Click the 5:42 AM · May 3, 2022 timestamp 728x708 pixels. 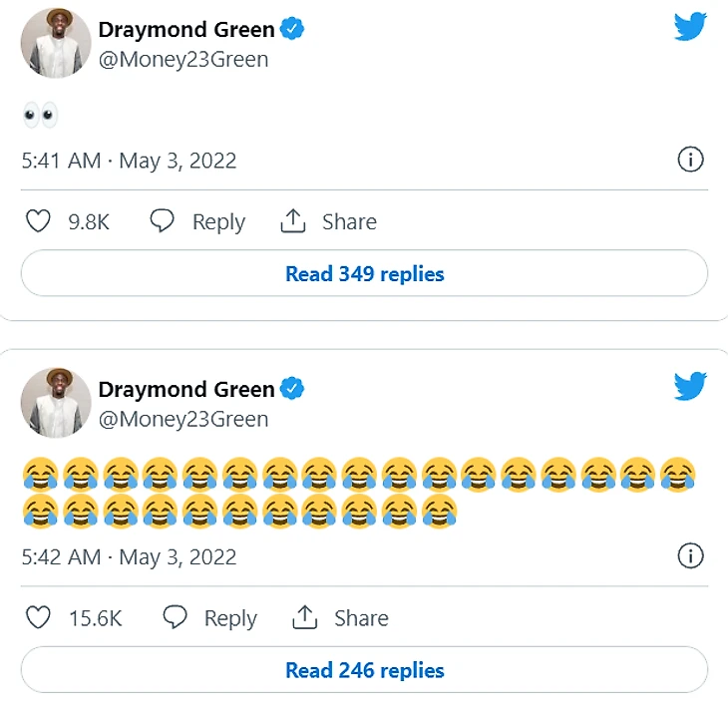tap(129, 556)
